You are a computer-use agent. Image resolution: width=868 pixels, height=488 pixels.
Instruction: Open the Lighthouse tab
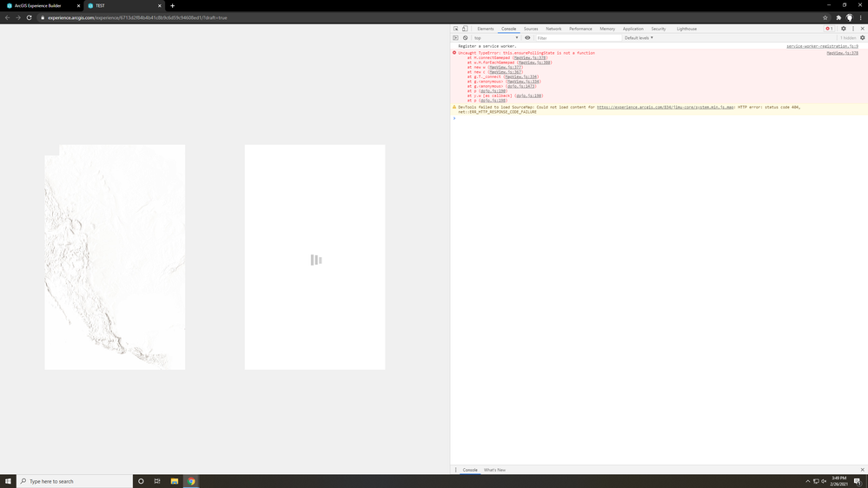[x=686, y=29]
